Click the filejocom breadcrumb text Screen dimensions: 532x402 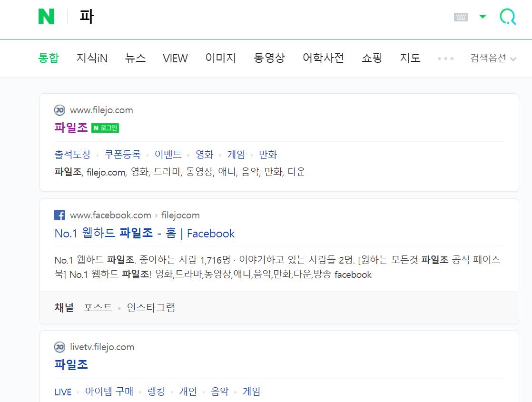click(x=180, y=215)
